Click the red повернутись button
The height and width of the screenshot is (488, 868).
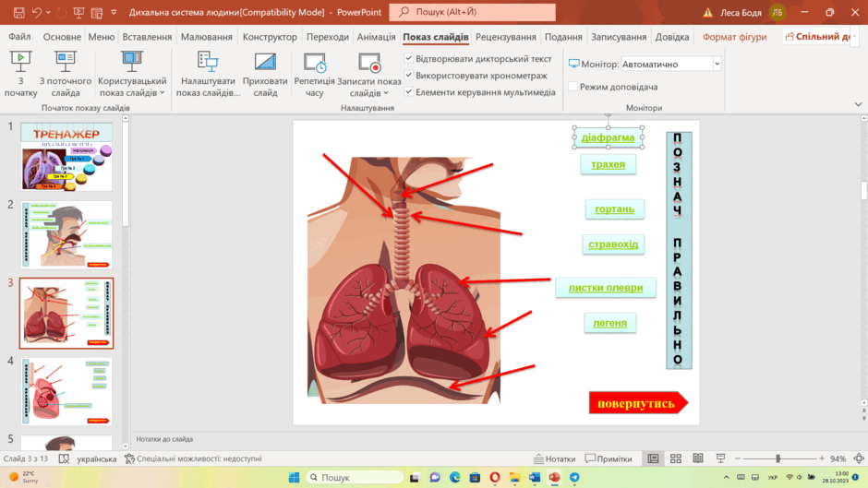tap(638, 403)
